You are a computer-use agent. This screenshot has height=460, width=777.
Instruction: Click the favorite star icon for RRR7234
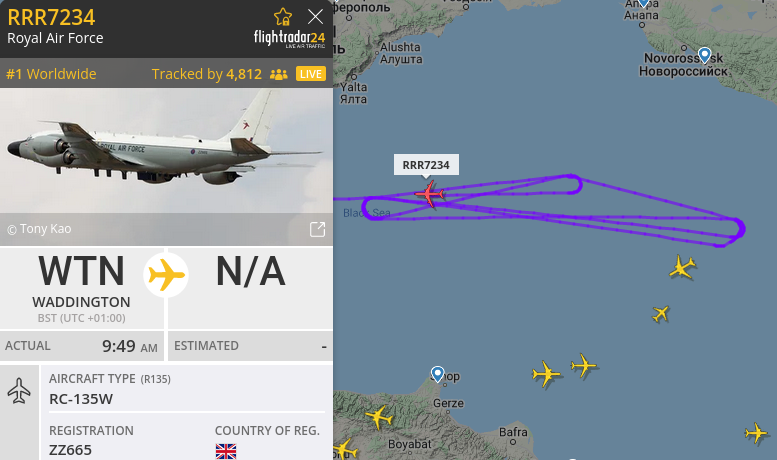(x=283, y=17)
